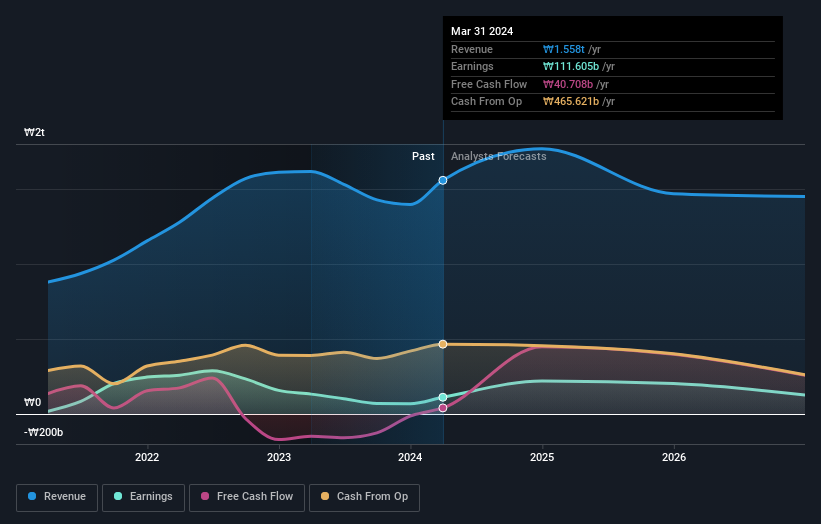821x524 pixels.
Task: Click the Cash From Op label in tooltip
Action: [x=486, y=102]
